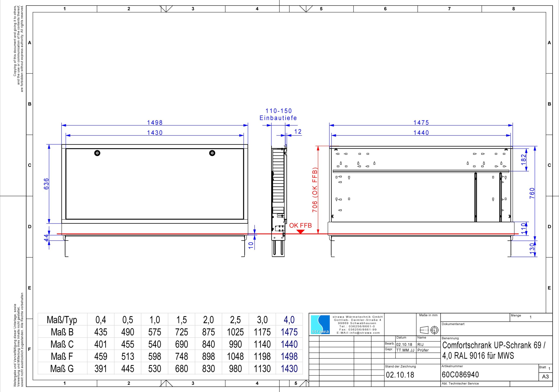The width and height of the screenshot is (559, 392).
Task: Select the right round lock on the cabinet door
Action: click(x=212, y=153)
